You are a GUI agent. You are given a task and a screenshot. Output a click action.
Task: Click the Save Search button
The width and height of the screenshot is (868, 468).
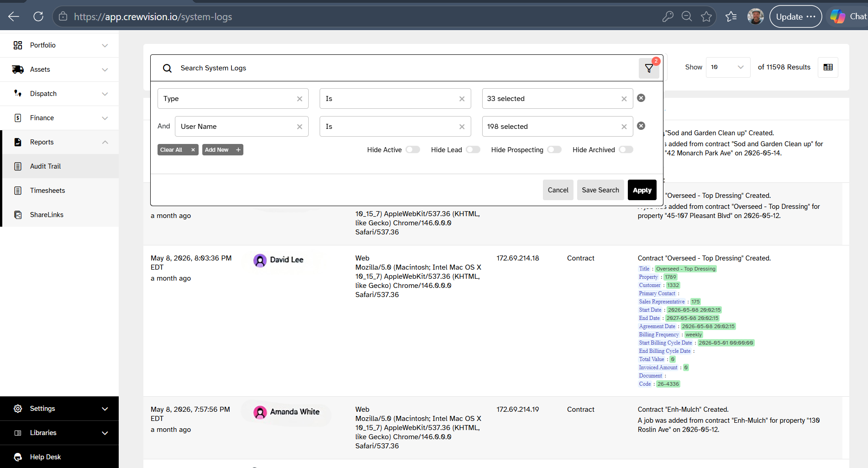(x=600, y=190)
